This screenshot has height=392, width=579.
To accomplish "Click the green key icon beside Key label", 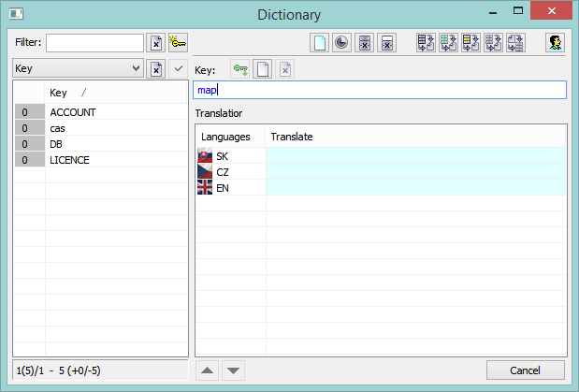I will coord(240,70).
